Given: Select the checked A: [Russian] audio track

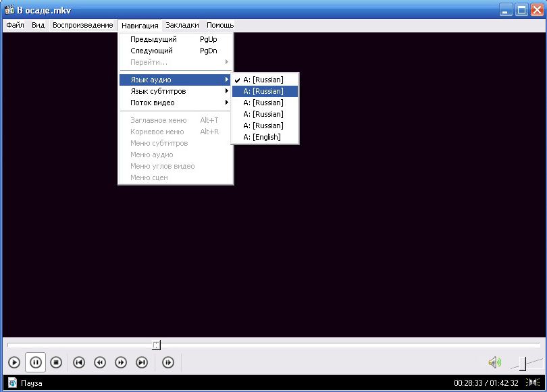Looking at the screenshot, I should tap(265, 80).
